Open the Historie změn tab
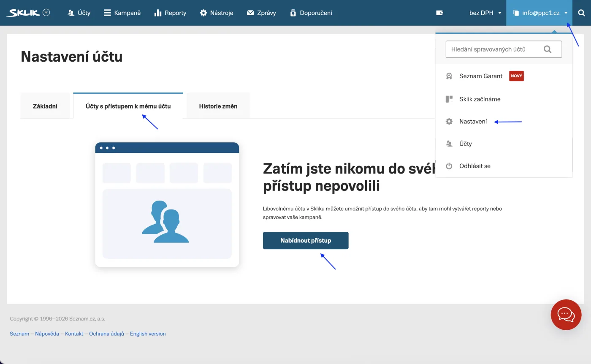Screen dimensions: 591x364 point(218,106)
